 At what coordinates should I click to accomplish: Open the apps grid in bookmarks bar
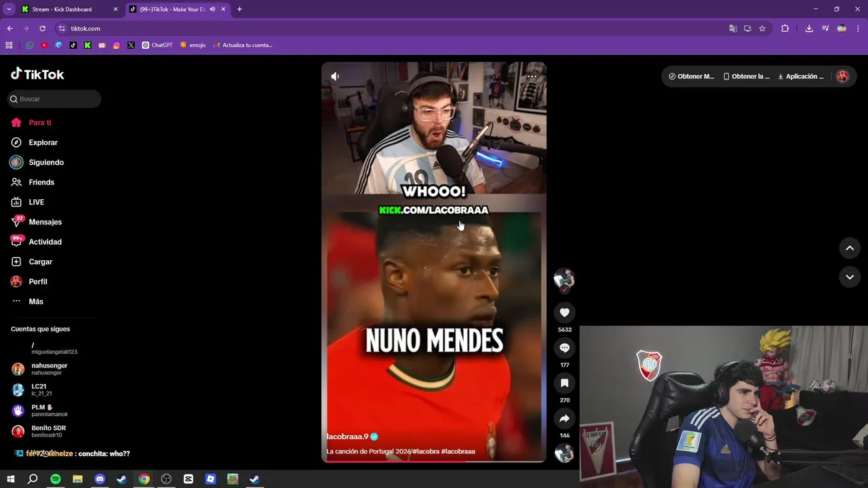9,45
